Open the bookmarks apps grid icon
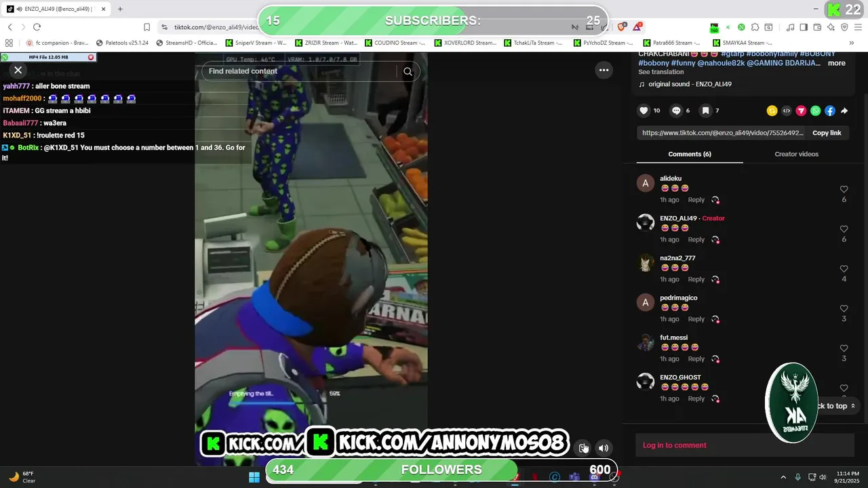Viewport: 868px width, 488px height. coord(9,43)
